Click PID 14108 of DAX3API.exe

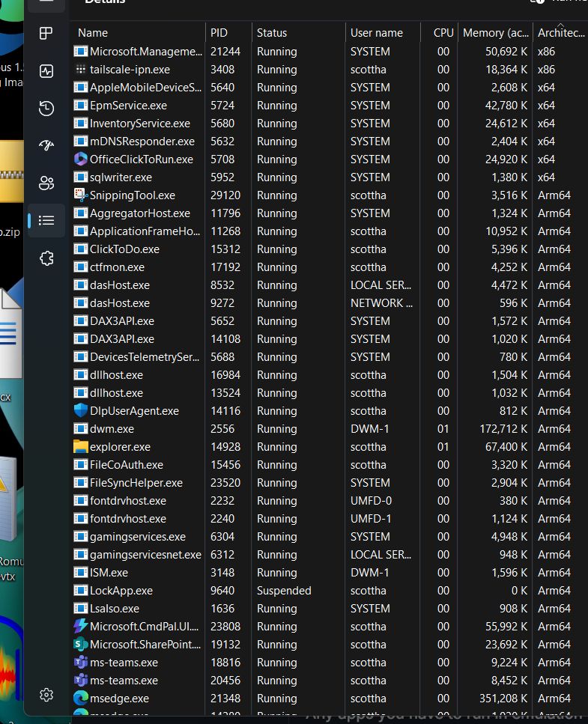point(225,339)
